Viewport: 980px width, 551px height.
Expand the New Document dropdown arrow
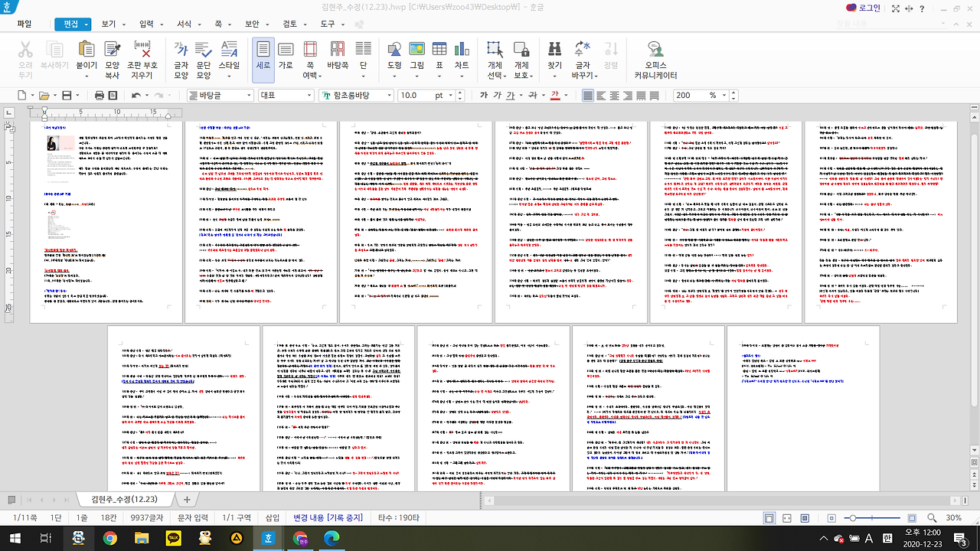pos(32,96)
